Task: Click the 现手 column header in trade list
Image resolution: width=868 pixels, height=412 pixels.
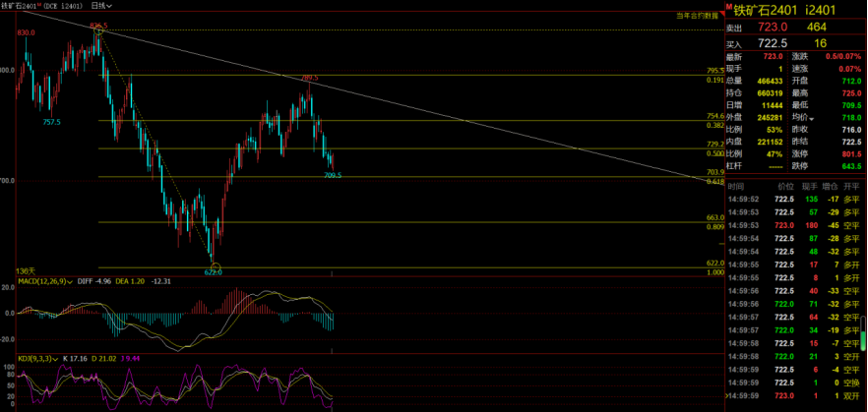Action: (810, 187)
